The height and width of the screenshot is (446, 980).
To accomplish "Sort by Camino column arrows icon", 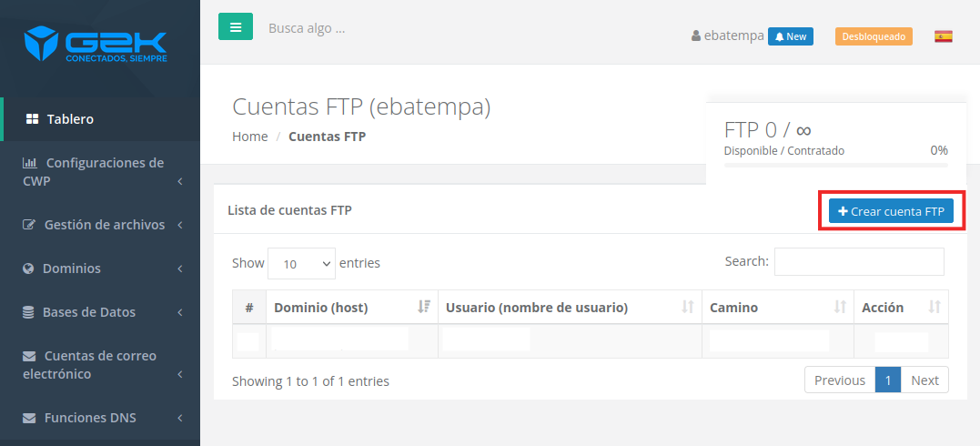I will click(839, 307).
